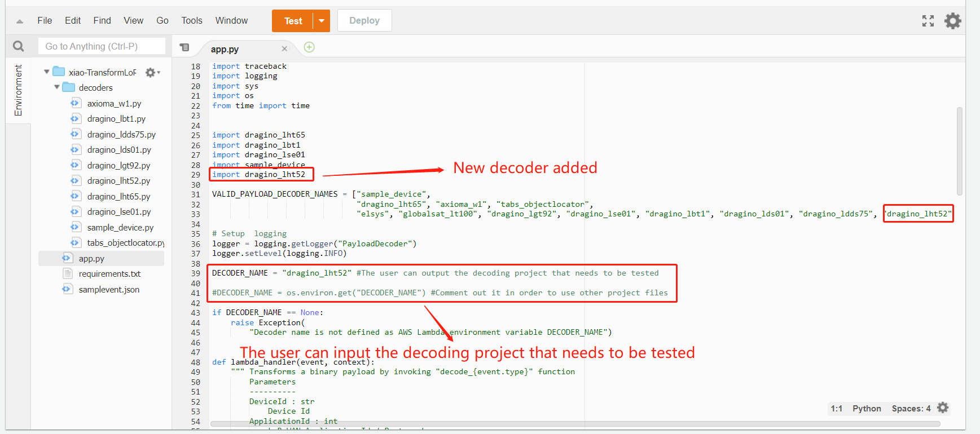Click the dragino_ldds75.py file icon
The width and height of the screenshot is (980, 434).
pos(75,134)
